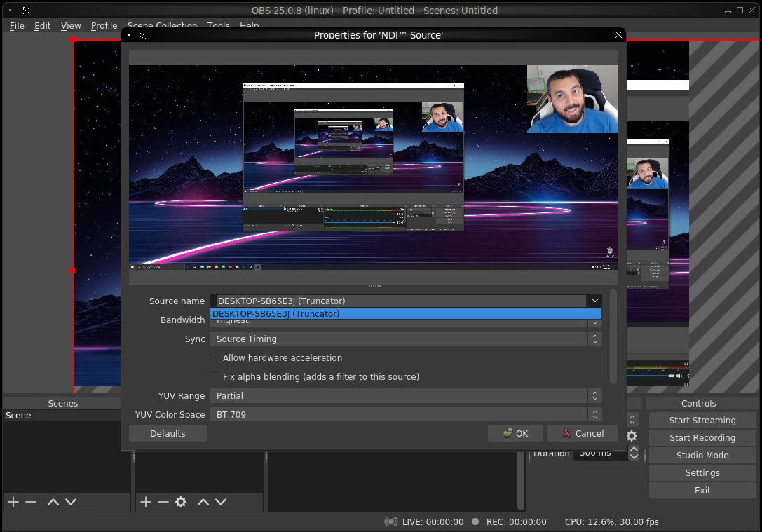The height and width of the screenshot is (532, 762).
Task: Enable Allow hardware acceleration checkbox
Action: (x=215, y=358)
